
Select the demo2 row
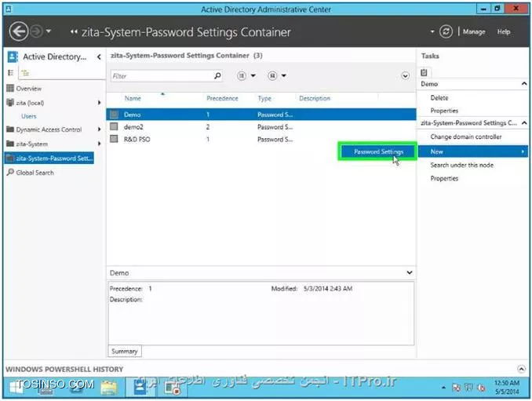261,127
